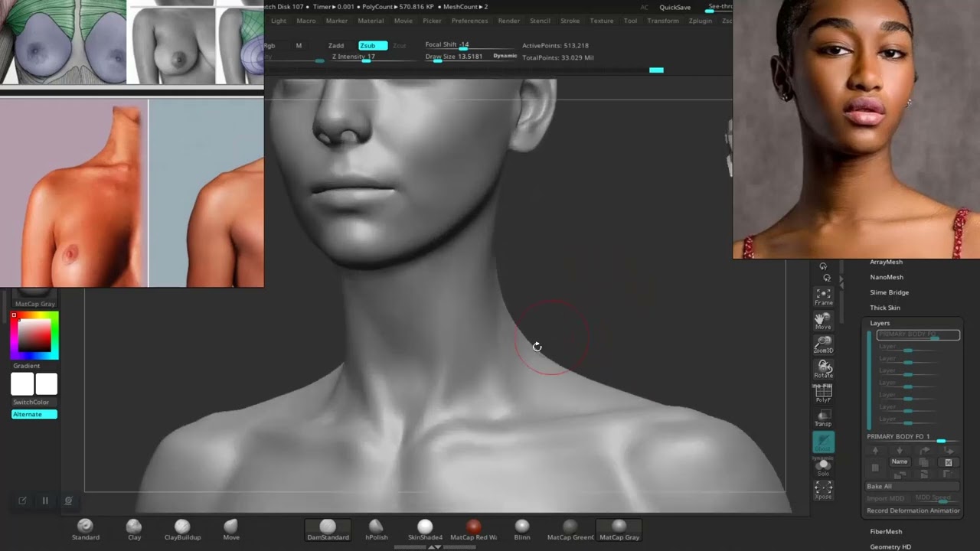Toggle the Alternate color button
Screen dimensions: 980x551
coord(34,414)
